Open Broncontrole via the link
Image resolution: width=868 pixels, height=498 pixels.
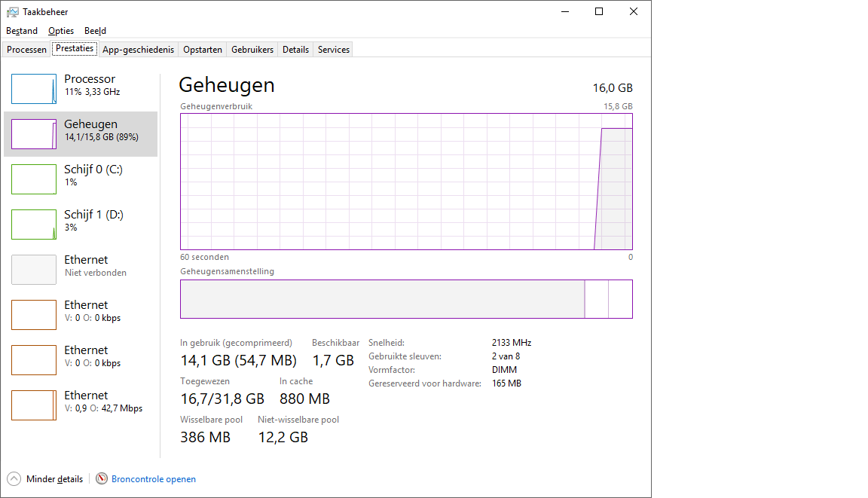point(153,478)
